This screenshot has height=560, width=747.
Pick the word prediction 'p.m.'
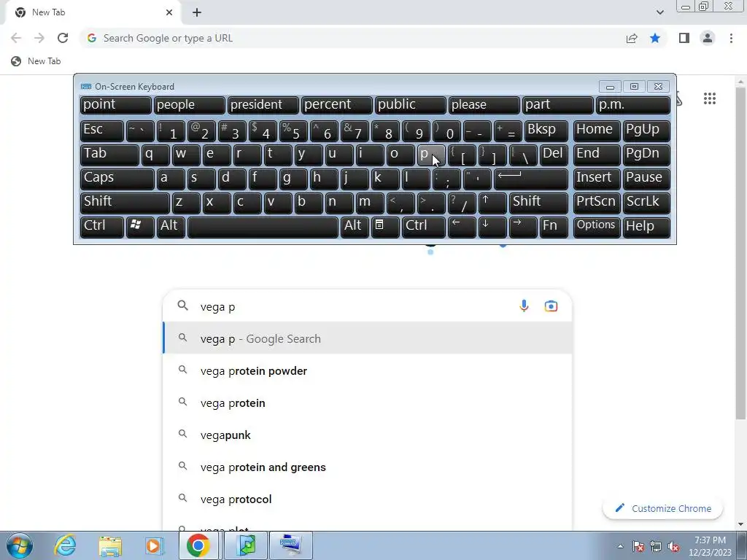click(x=632, y=105)
